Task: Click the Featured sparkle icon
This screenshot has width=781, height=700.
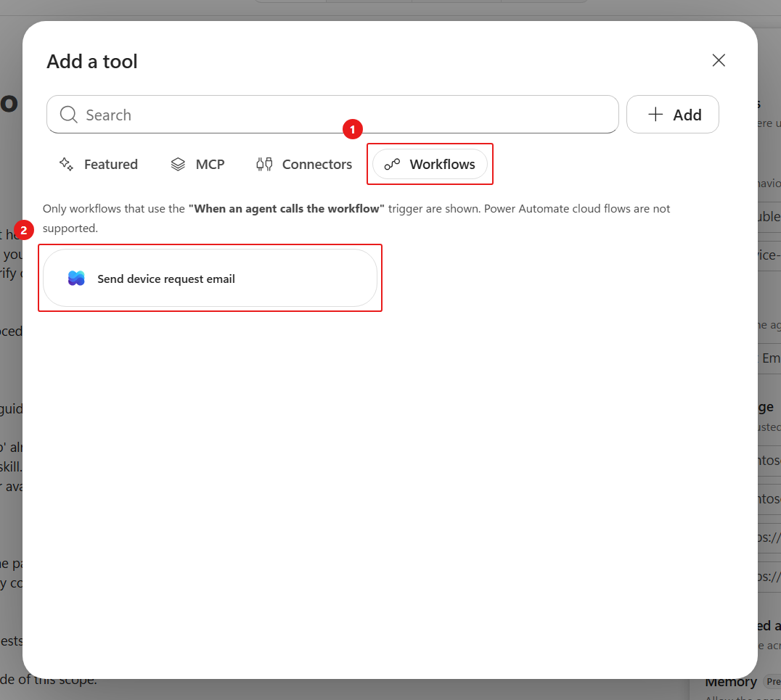Action: tap(66, 164)
